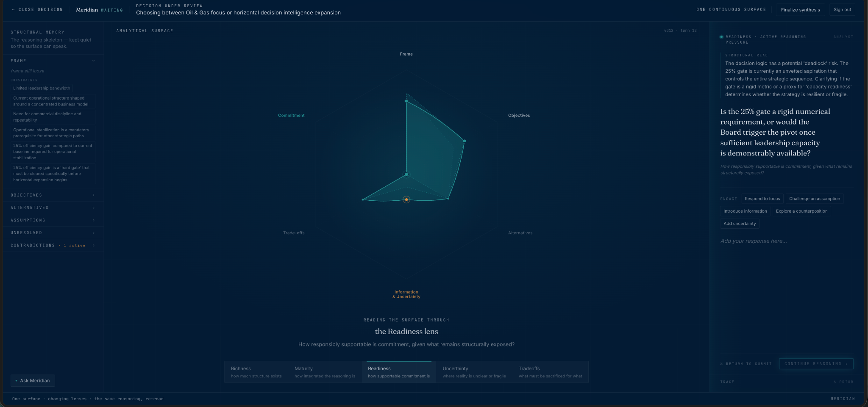Expand the Unresolved section
This screenshot has width=868, height=407.
[x=53, y=233]
